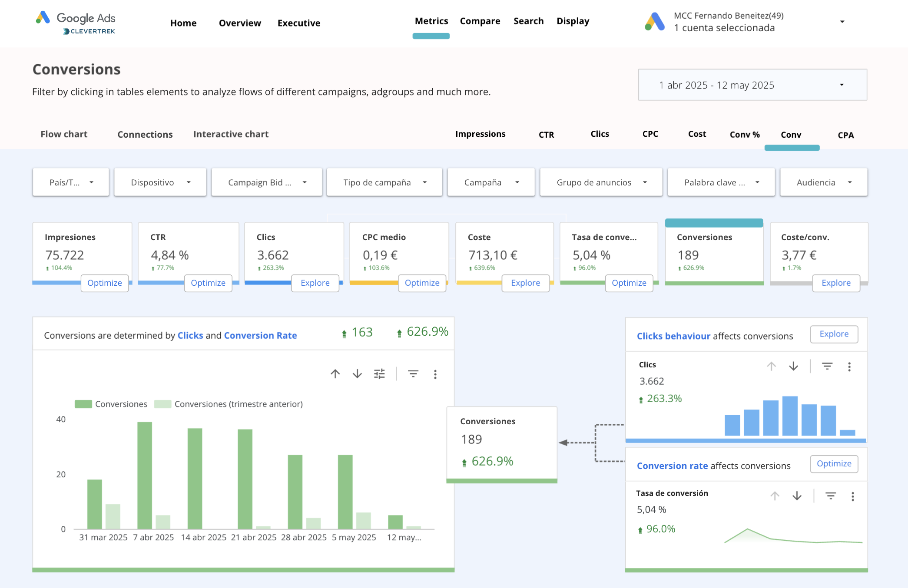
Task: Select the CTR metric tab
Action: point(547,135)
